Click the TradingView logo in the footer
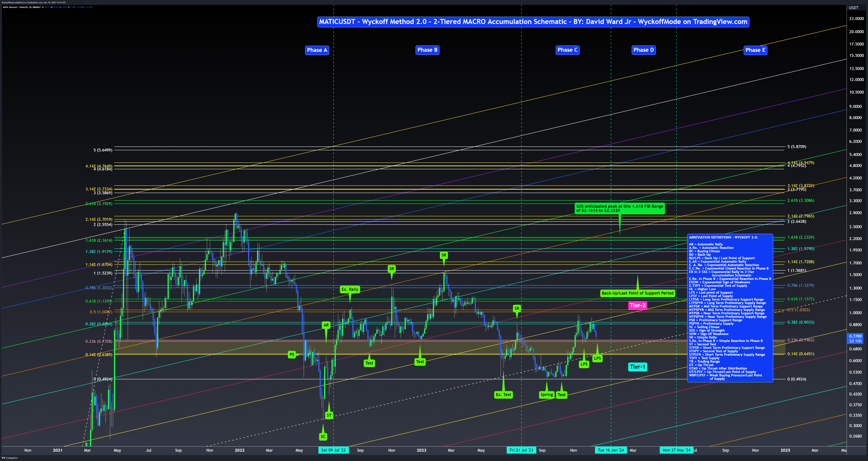The width and height of the screenshot is (868, 461). coord(10,458)
